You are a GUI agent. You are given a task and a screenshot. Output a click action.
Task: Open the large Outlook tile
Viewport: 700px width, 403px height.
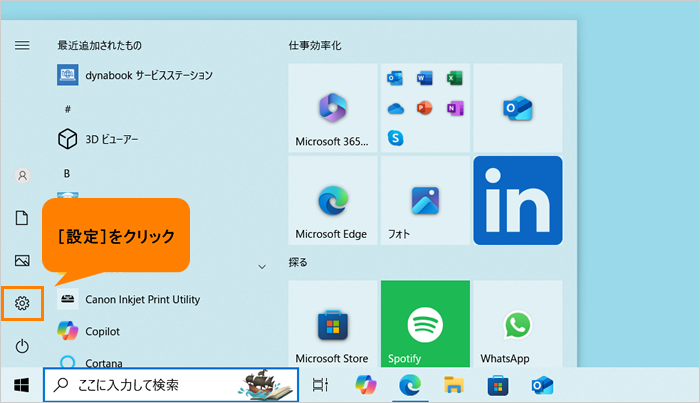tap(518, 108)
